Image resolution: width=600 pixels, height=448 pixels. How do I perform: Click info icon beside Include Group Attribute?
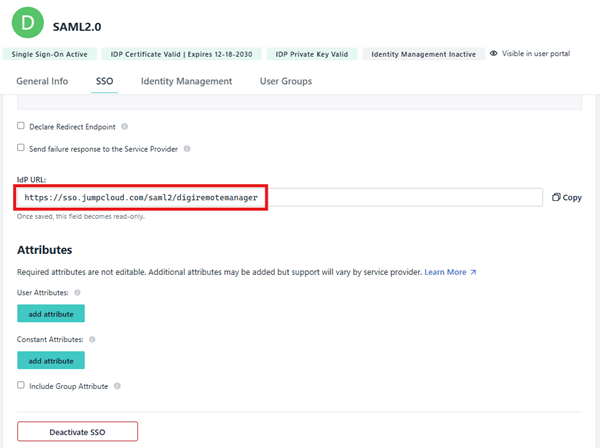click(118, 385)
